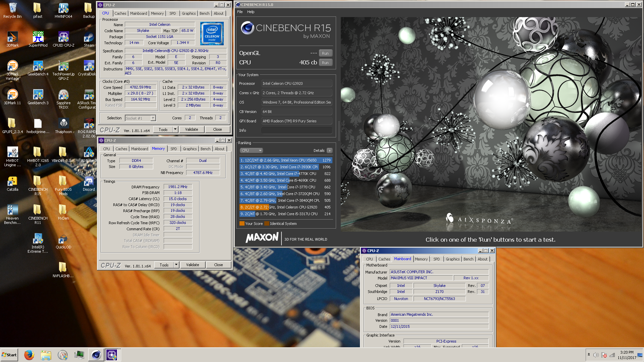Launch Geekbench 3 desktop shortcut
The image size is (644, 362).
38,97
